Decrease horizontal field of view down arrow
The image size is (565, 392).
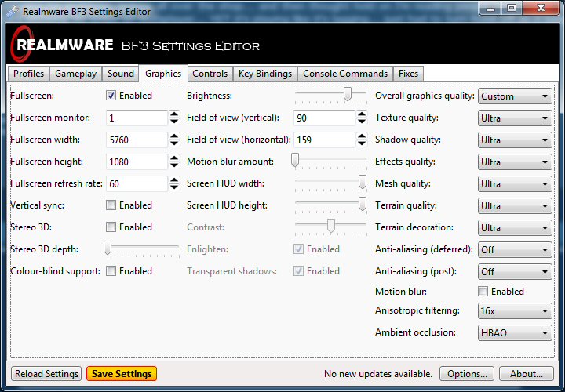(x=362, y=143)
